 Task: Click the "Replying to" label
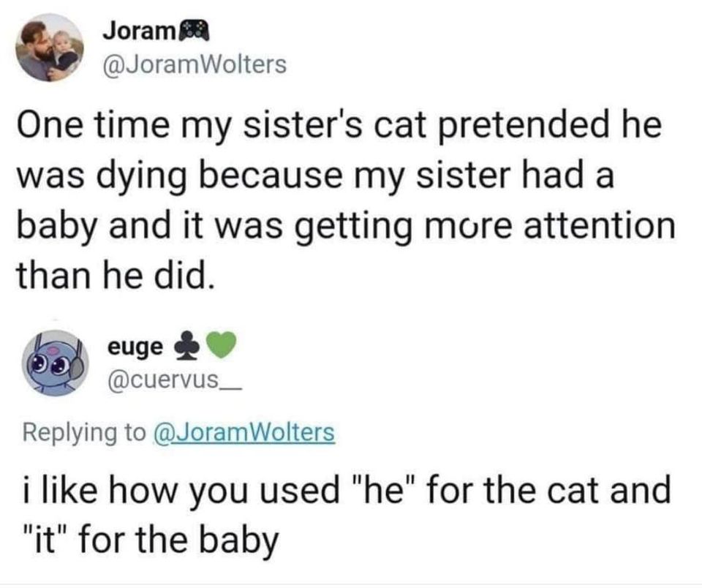(x=84, y=432)
